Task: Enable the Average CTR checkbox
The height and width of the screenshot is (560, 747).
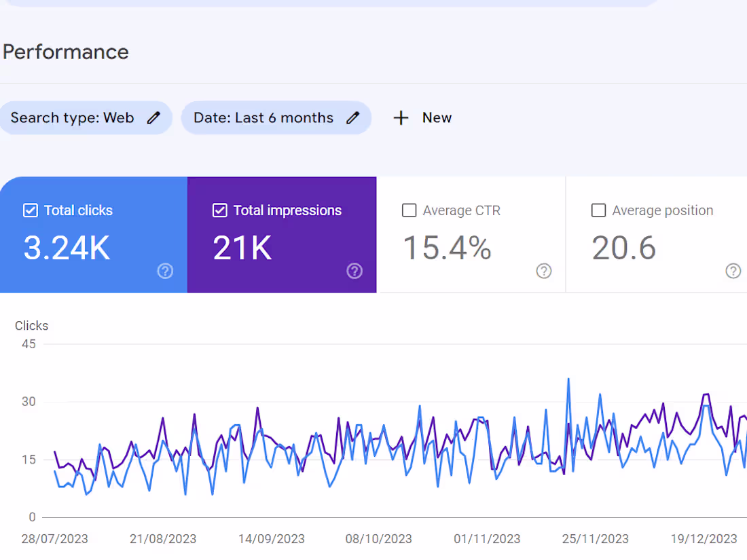Action: 409,210
